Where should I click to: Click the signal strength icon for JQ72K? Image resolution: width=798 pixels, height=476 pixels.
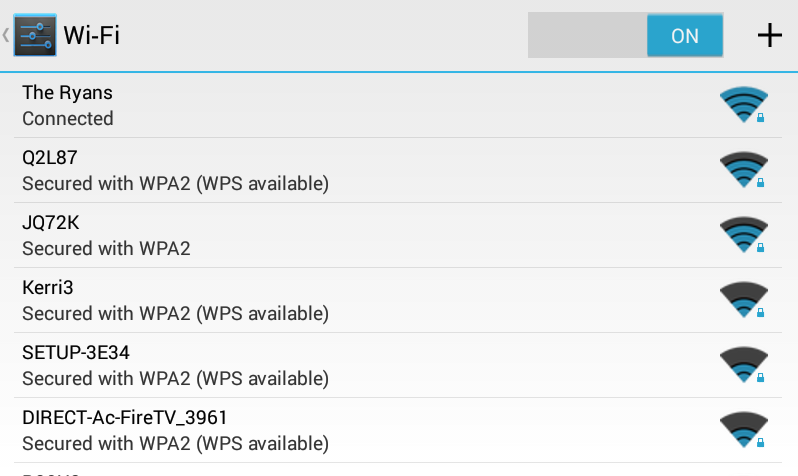point(743,235)
